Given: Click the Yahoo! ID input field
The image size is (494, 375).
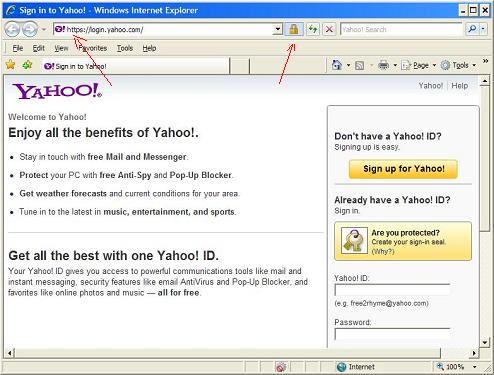Looking at the screenshot, I should [392, 290].
